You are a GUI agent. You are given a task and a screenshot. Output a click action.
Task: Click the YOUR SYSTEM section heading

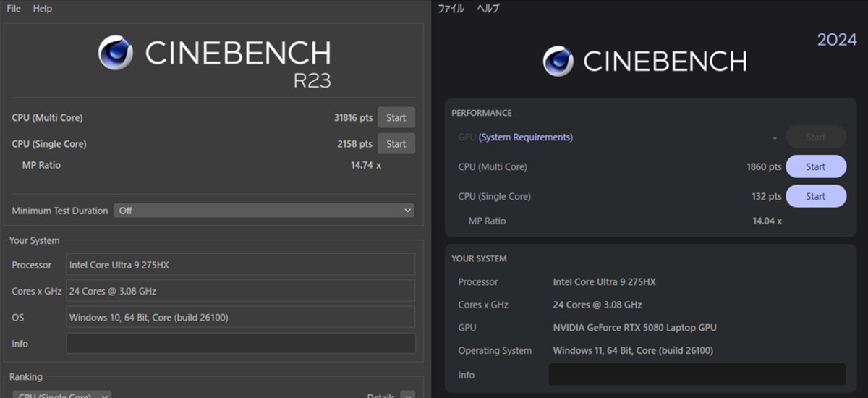pyautogui.click(x=479, y=258)
